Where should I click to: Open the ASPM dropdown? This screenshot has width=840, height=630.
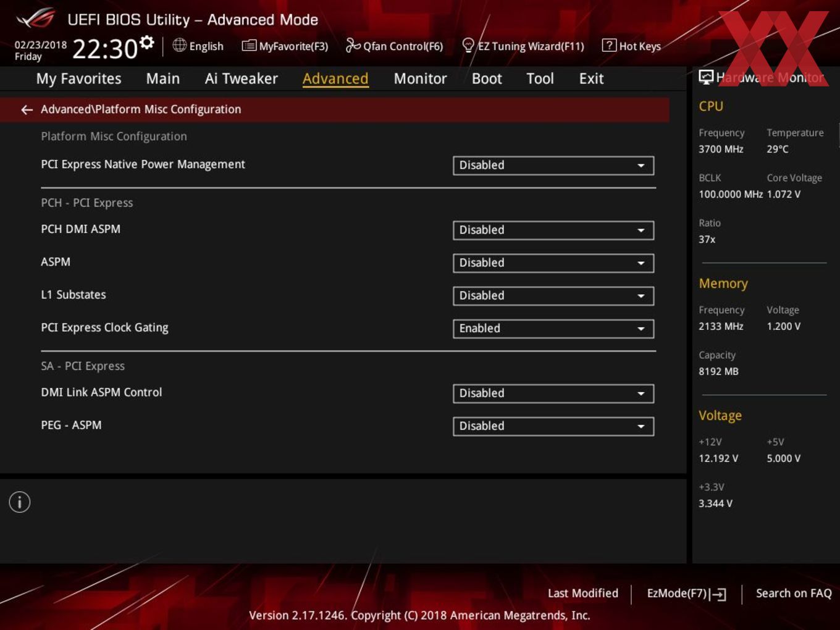(553, 263)
